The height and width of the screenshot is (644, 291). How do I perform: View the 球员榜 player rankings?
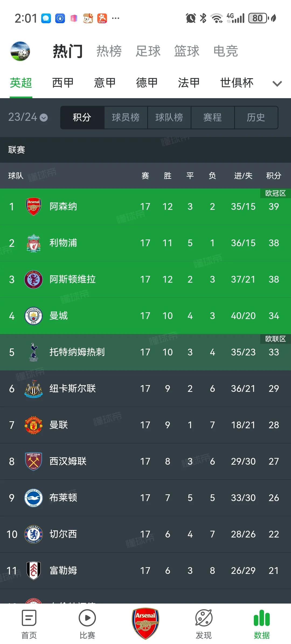point(126,118)
